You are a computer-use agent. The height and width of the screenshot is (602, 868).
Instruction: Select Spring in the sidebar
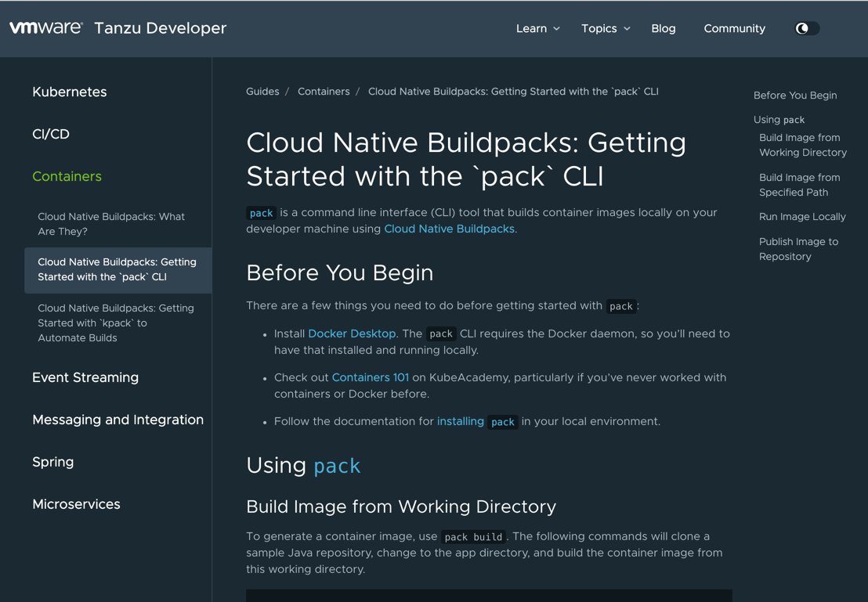click(x=52, y=462)
